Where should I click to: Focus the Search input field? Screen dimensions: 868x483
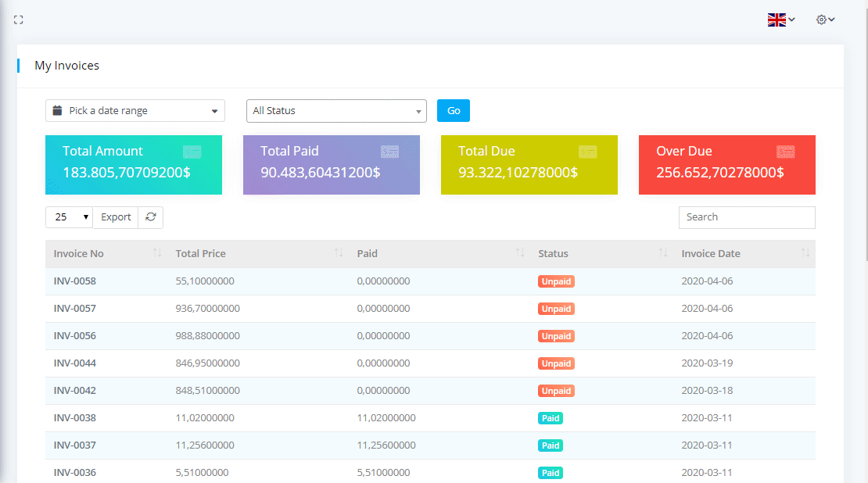[x=746, y=217]
